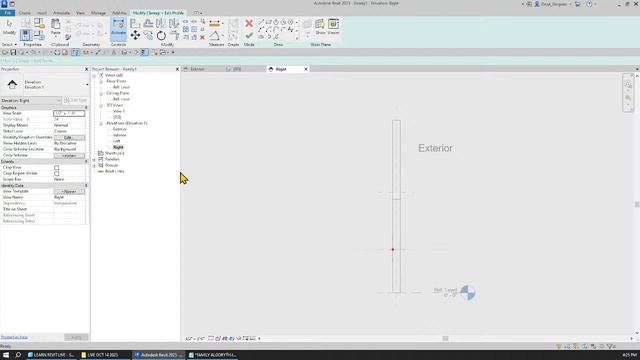Select the Copy tool next to Move
This screenshot has width=640, height=360.
[148, 36]
